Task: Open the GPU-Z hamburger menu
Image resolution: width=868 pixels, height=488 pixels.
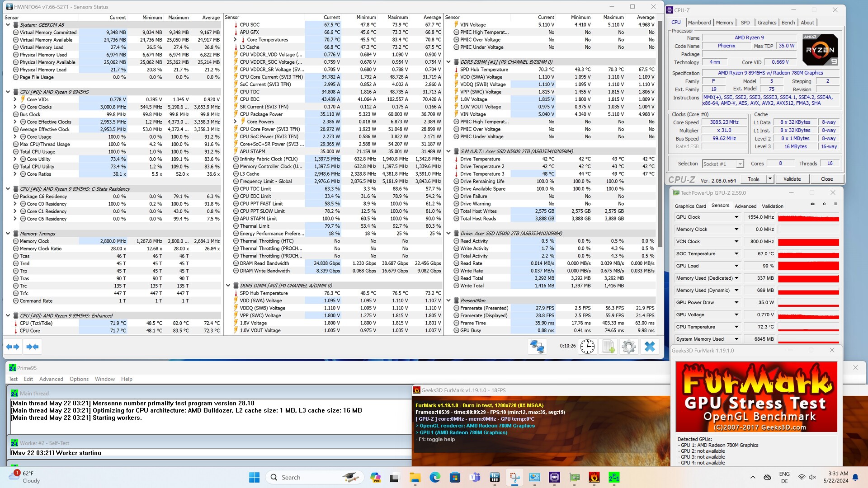Action: pos(835,204)
